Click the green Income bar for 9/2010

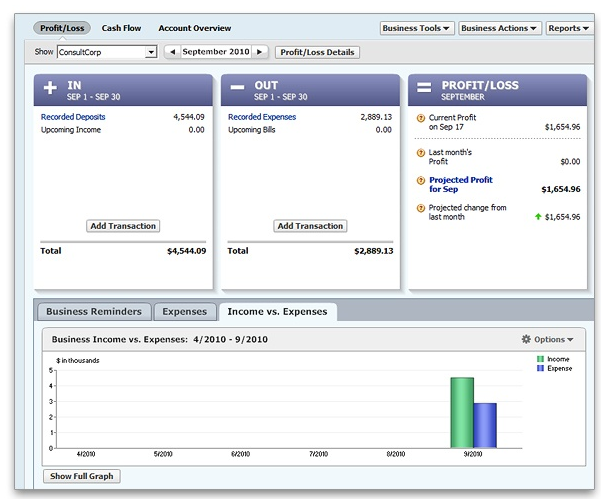tap(461, 412)
